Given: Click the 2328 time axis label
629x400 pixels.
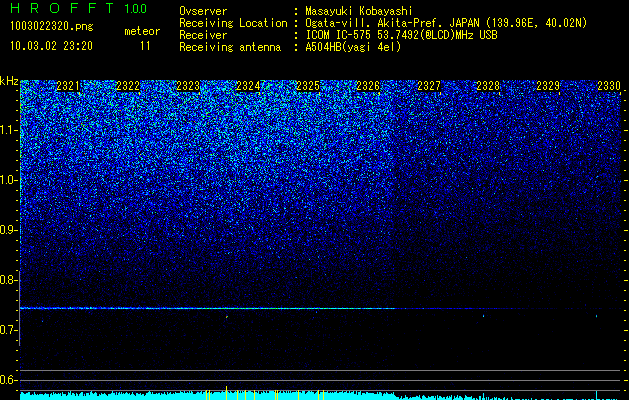Looking at the screenshot, I should [489, 86].
